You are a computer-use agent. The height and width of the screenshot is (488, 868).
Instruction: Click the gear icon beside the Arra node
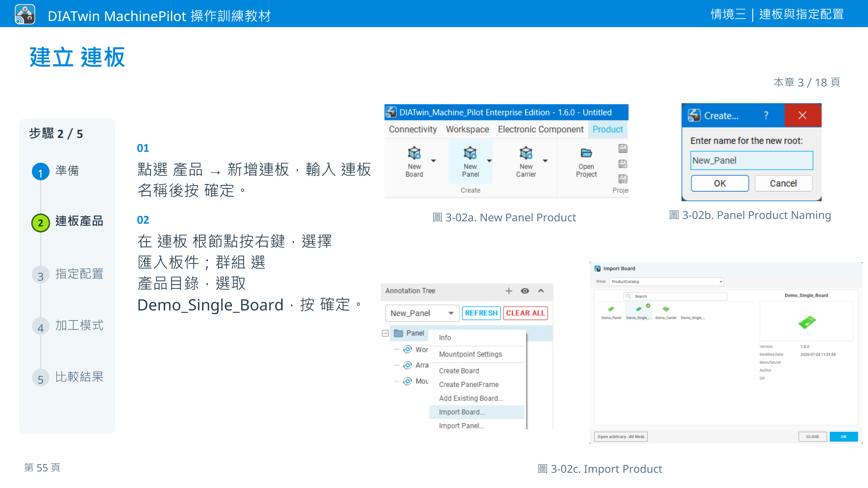click(408, 365)
